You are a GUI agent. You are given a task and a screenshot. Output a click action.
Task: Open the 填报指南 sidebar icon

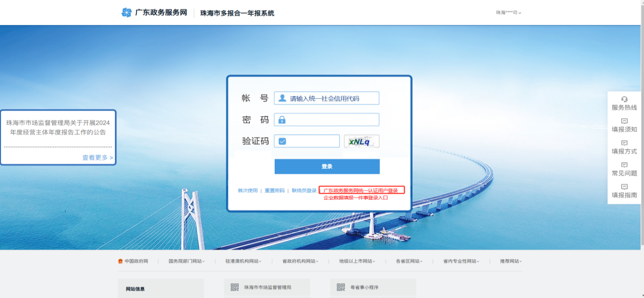click(624, 186)
